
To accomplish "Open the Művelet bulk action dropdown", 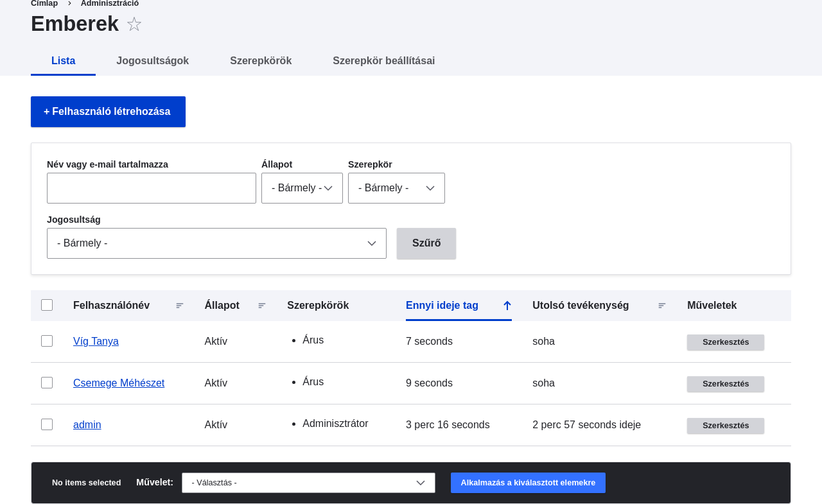I will [x=308, y=483].
